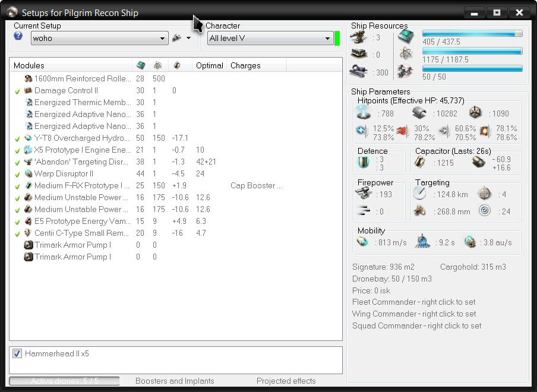Click the align time icon 9.2 s
Image resolution: width=537 pixels, height=392 pixels.
(x=422, y=241)
